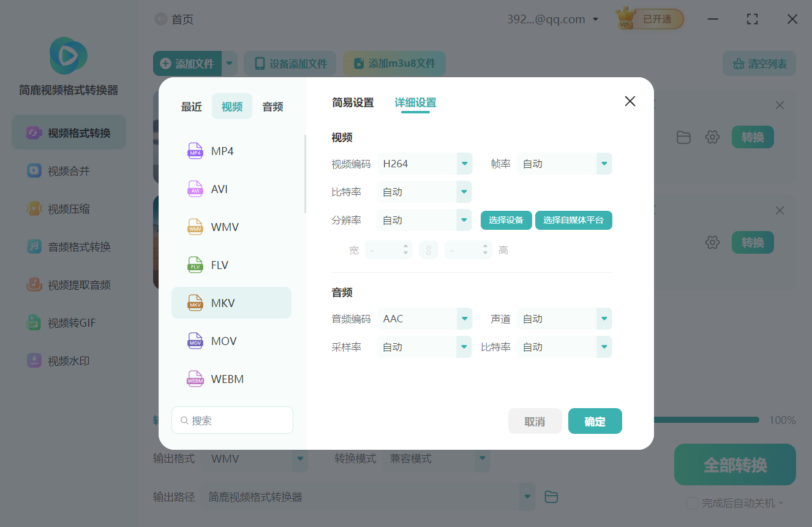812x527 pixels.
Task: Expand the 输出格式 WMV dropdown
Action: coord(255,458)
